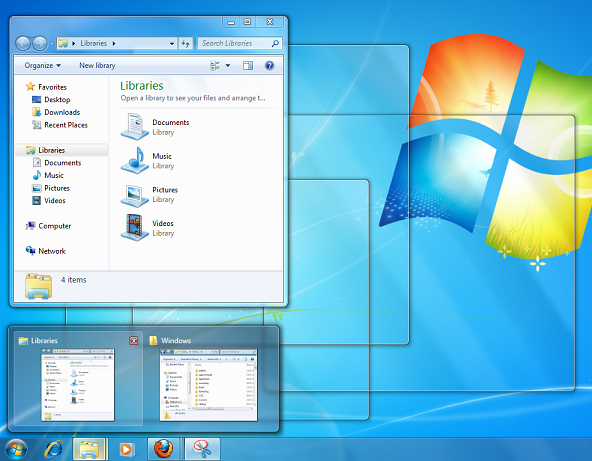Open Recent Places under Favorites

[x=66, y=125]
